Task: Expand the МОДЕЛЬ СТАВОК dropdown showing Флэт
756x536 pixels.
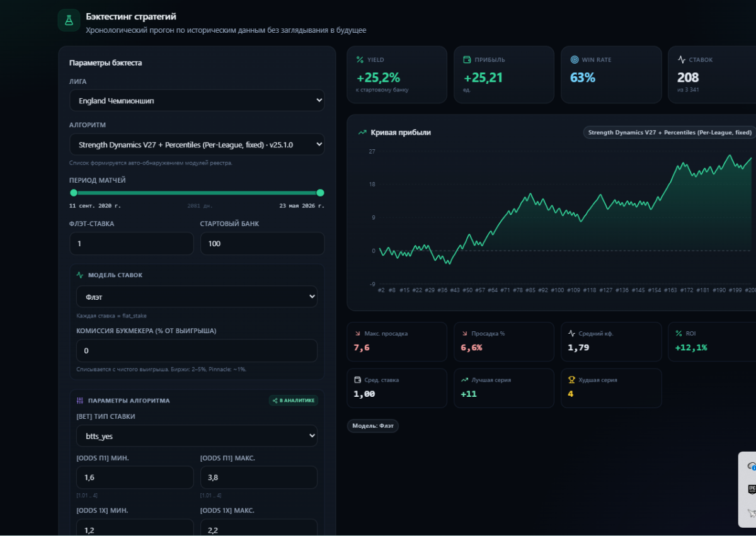Action: [197, 297]
